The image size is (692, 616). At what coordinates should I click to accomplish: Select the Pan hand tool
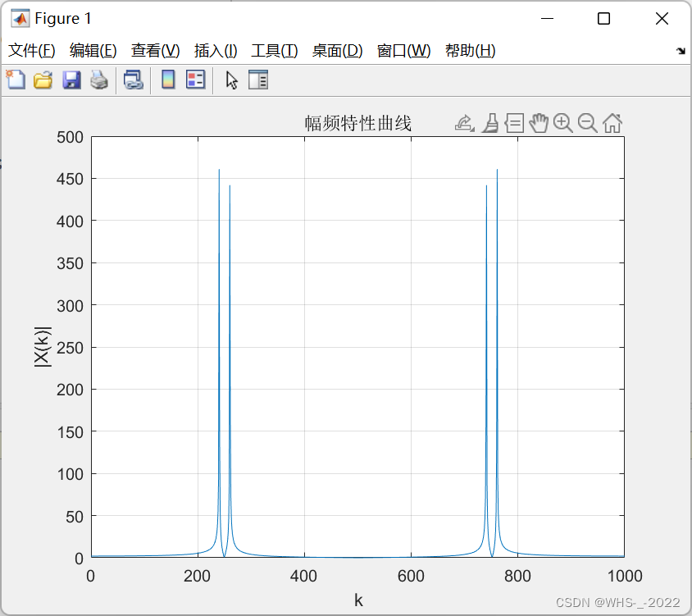[x=539, y=123]
